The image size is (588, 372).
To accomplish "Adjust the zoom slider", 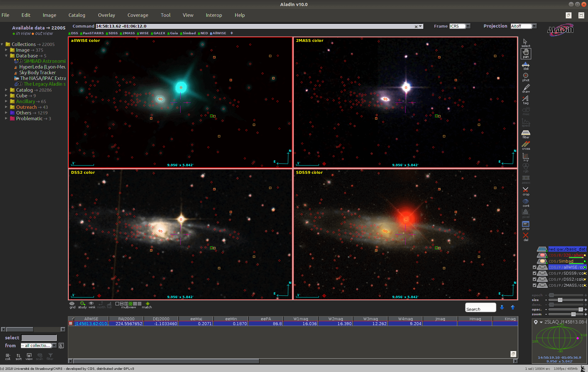I will (x=573, y=314).
